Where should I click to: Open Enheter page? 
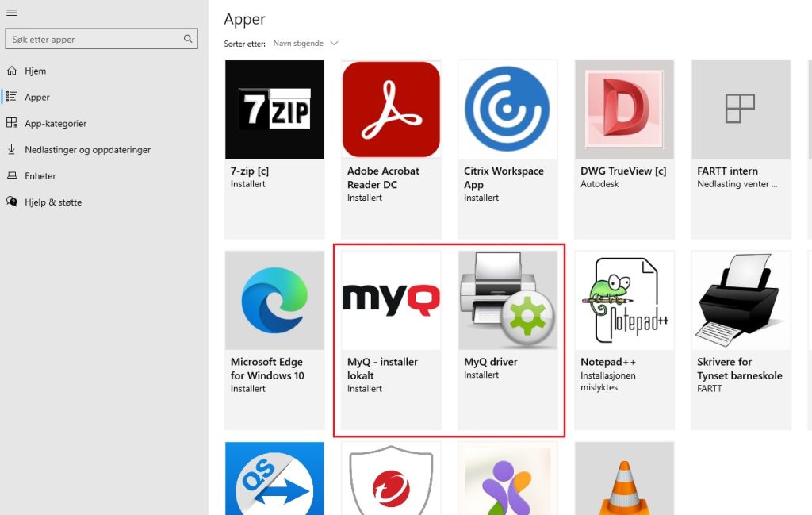pyautogui.click(x=40, y=175)
